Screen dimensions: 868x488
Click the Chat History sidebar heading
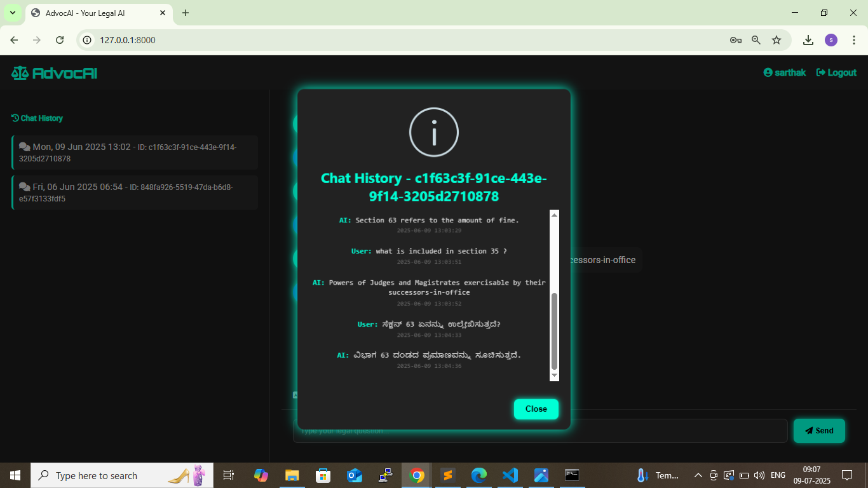coord(37,118)
